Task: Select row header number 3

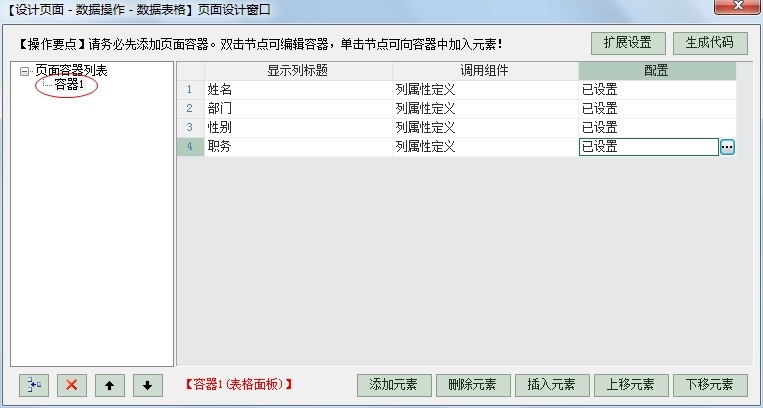Action: (x=190, y=128)
